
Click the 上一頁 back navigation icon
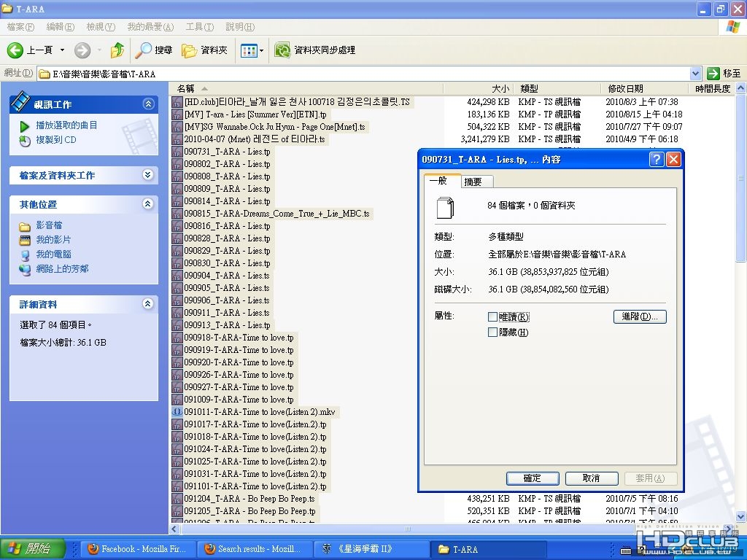click(15, 51)
